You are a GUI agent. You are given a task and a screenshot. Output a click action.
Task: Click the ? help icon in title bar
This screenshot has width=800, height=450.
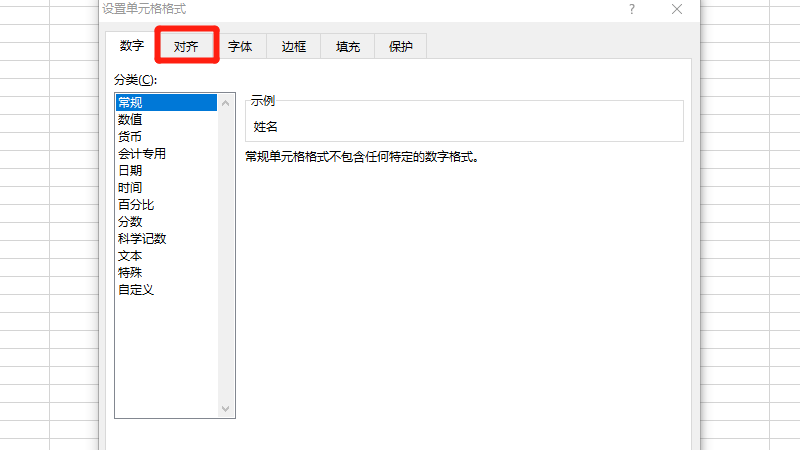pyautogui.click(x=632, y=9)
